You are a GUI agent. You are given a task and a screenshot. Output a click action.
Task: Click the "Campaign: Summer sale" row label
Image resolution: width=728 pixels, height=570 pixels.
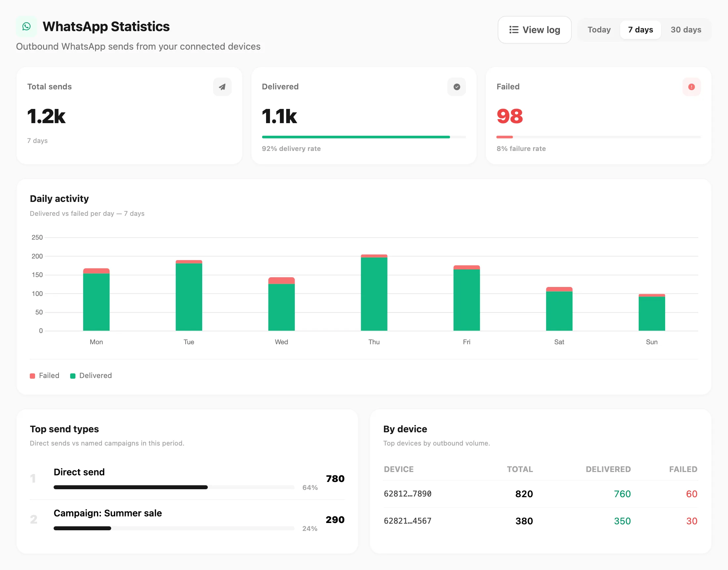coord(108,513)
